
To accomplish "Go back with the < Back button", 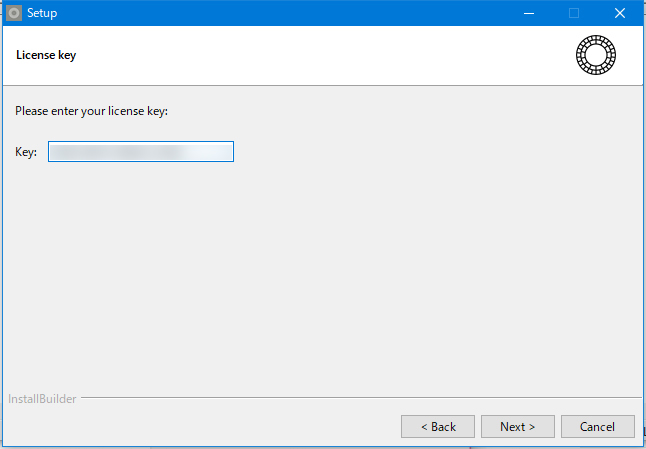I will 438,427.
